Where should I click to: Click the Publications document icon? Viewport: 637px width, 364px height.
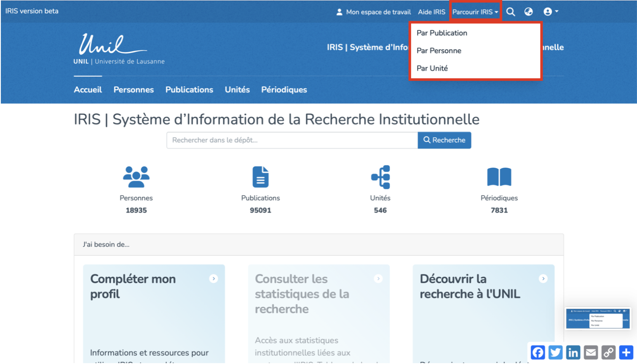click(x=260, y=177)
